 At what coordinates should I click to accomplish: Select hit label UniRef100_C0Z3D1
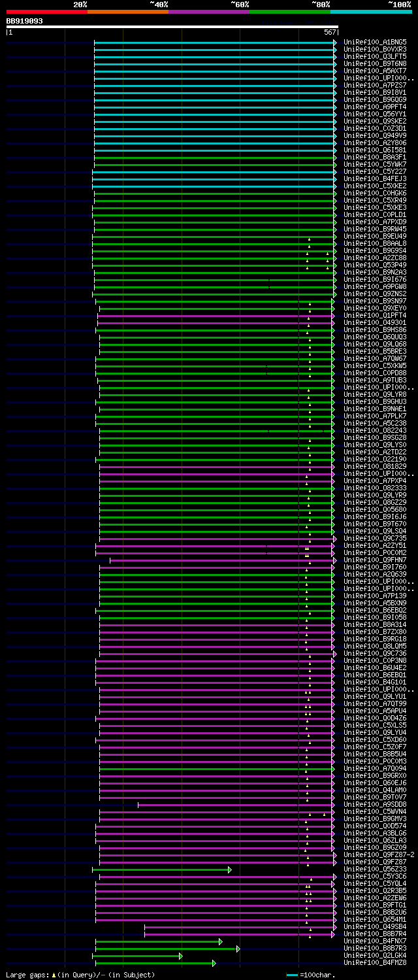click(x=375, y=128)
